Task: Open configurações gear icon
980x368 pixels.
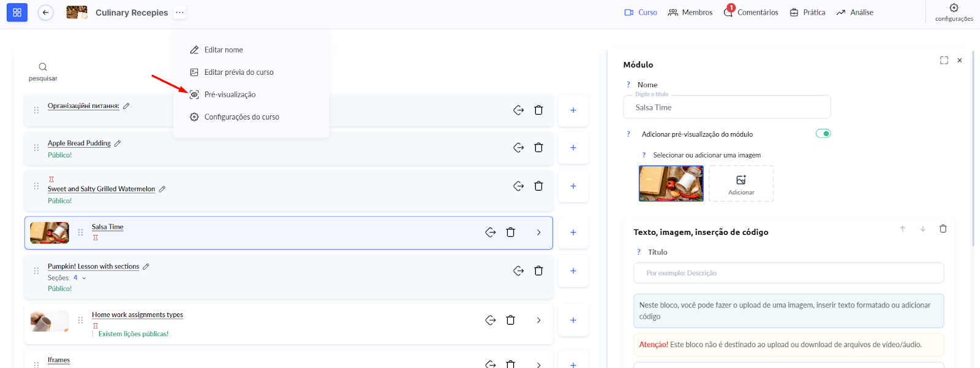Action: pyautogui.click(x=954, y=9)
